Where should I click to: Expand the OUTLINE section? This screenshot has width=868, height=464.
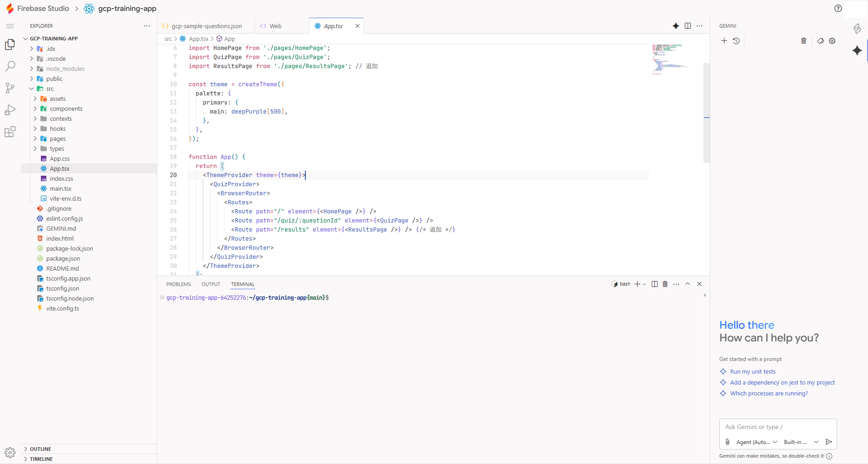pyautogui.click(x=40, y=449)
